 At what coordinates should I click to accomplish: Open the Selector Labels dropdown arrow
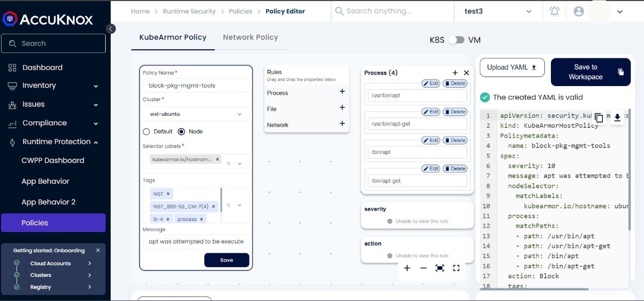click(239, 164)
